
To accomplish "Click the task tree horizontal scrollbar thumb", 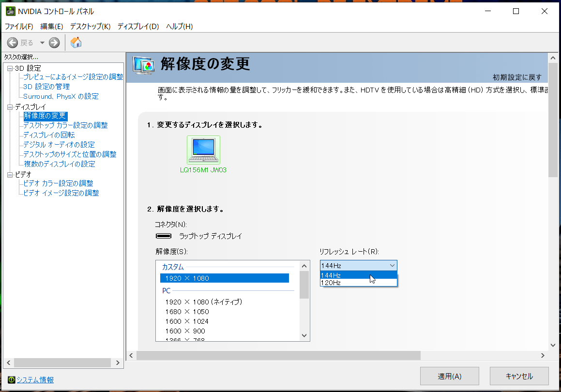I will pos(62,362).
